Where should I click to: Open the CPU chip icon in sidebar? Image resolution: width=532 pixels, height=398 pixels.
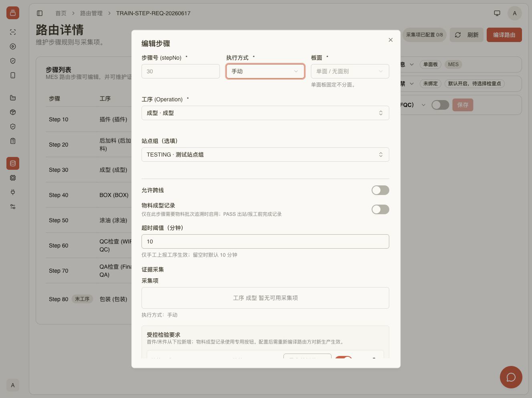(13, 178)
